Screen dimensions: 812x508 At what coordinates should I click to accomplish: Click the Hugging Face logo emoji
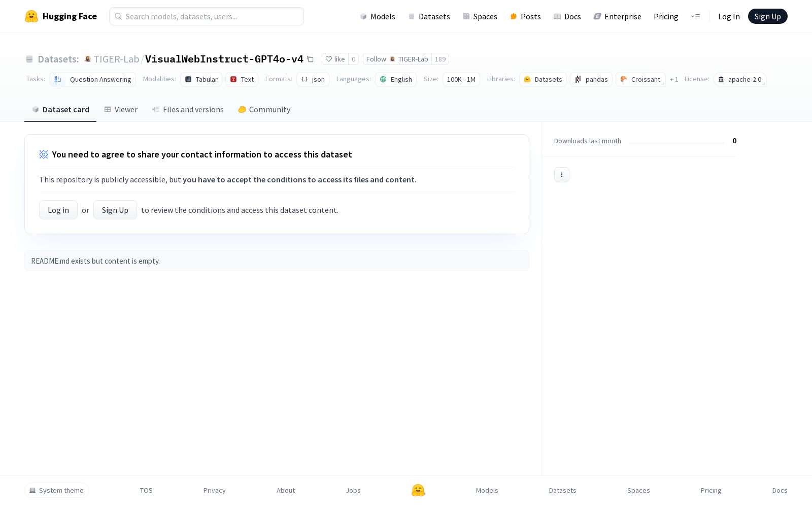click(x=31, y=16)
